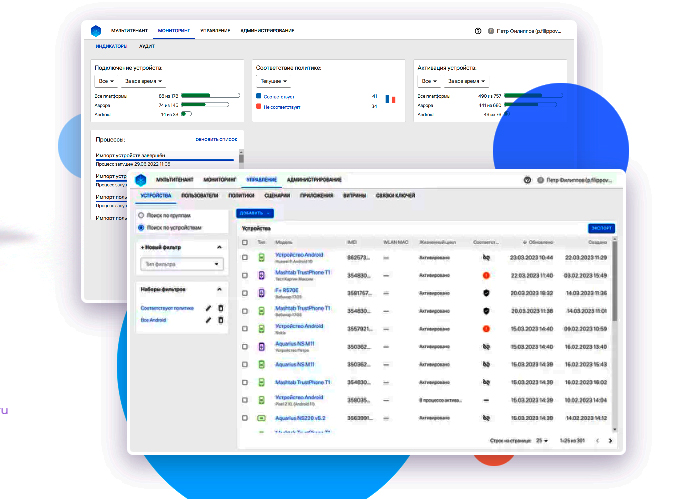Click the green device type icon of Aquarius NS220
The image size is (689, 499).
[261, 418]
